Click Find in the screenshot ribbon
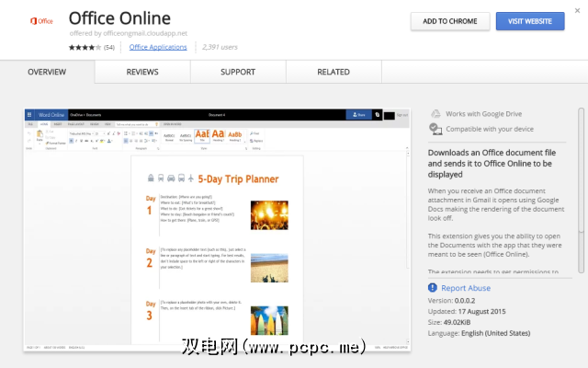Screen dimensions: 588x368 point(254,133)
